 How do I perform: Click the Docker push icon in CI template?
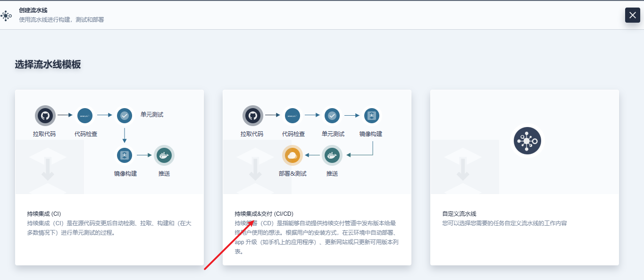click(x=164, y=155)
